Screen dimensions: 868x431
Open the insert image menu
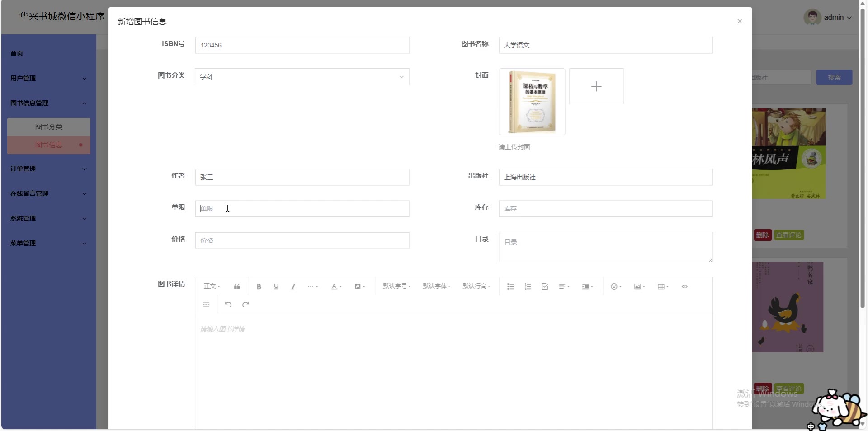coord(640,286)
